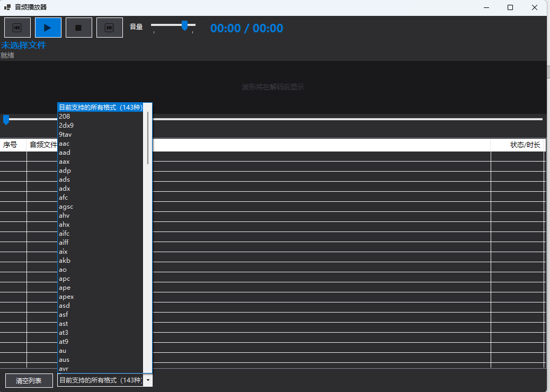Select at3 in dropdown list
550x392 pixels.
point(100,333)
